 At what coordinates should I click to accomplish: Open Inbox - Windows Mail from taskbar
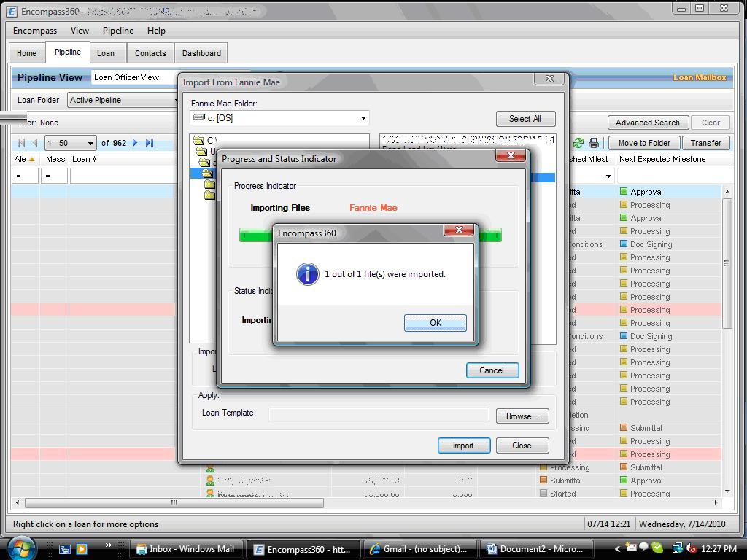pos(187,549)
